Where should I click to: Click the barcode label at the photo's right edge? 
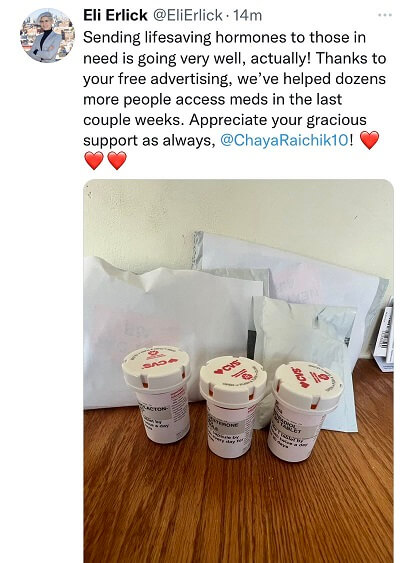[384, 336]
